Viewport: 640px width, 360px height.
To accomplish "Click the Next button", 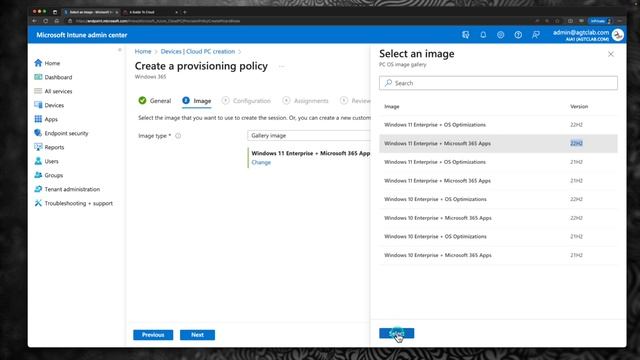I will (x=197, y=335).
